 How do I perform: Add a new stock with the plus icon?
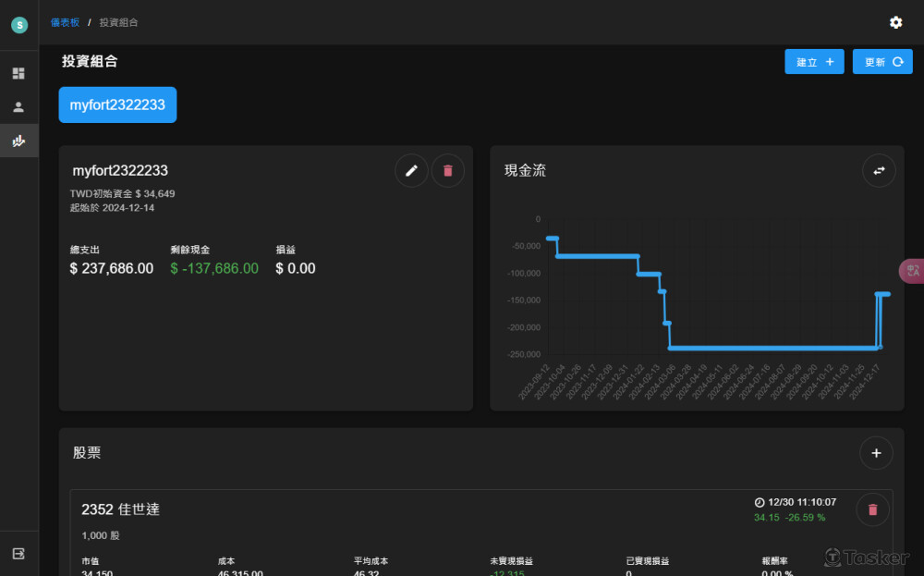pos(876,453)
